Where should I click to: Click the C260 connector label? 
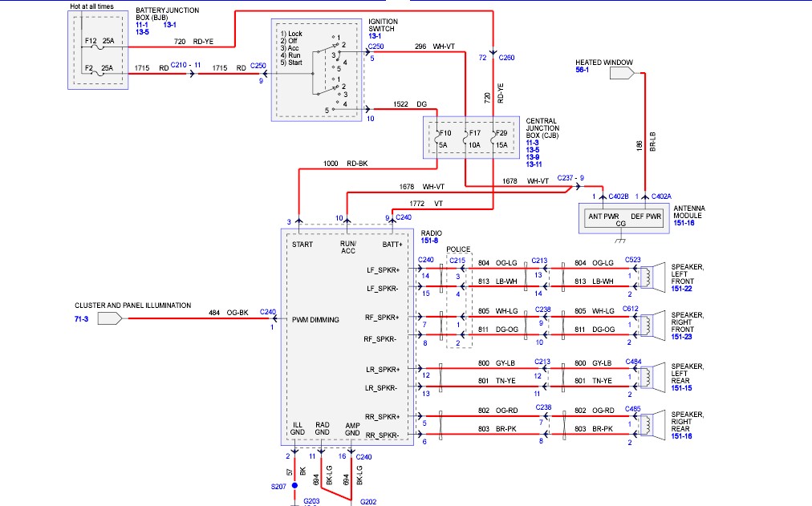pyautogui.click(x=506, y=58)
